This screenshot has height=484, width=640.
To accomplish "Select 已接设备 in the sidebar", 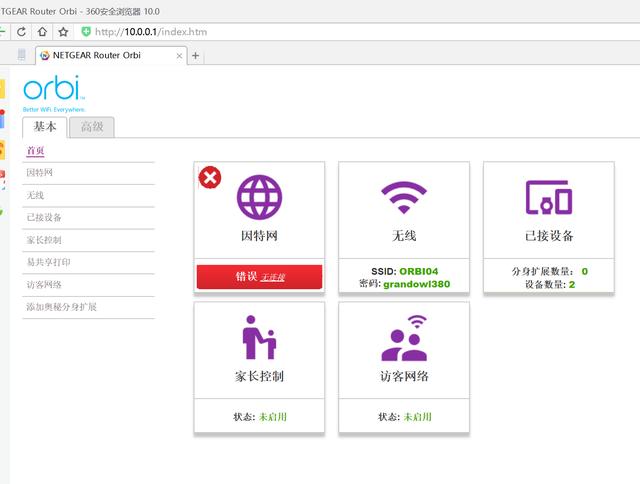I will click(x=44, y=217).
